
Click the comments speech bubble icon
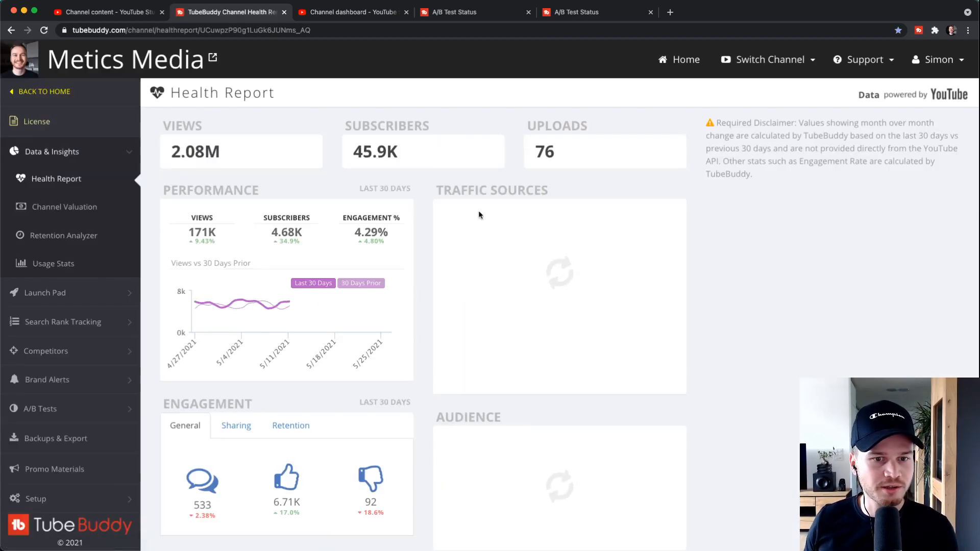pyautogui.click(x=202, y=480)
